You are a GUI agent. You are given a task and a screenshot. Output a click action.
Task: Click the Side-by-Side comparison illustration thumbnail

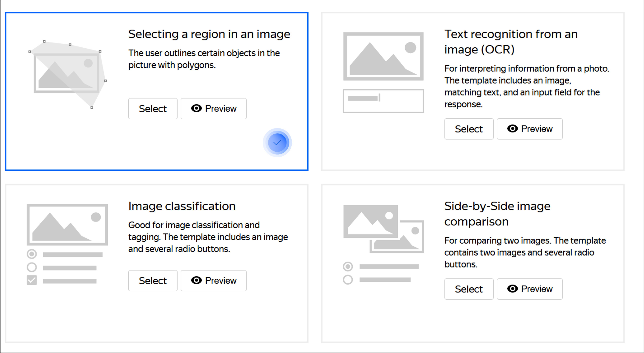pos(383,245)
